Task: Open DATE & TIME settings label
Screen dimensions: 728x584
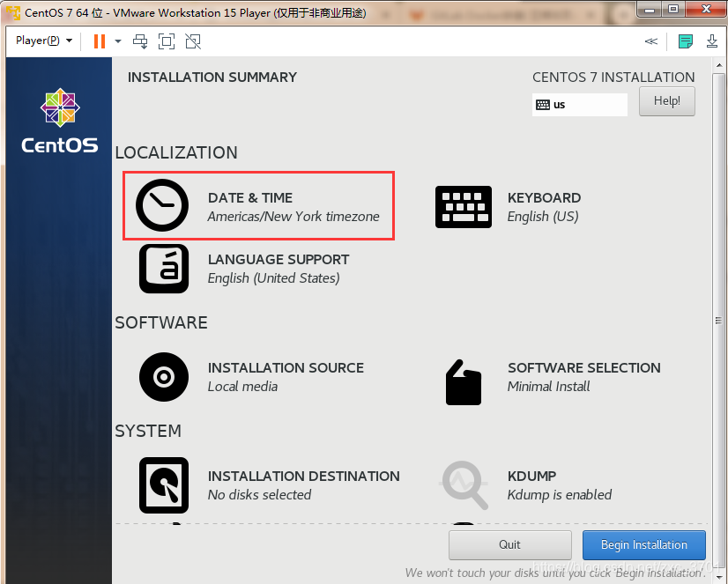Action: click(293, 207)
